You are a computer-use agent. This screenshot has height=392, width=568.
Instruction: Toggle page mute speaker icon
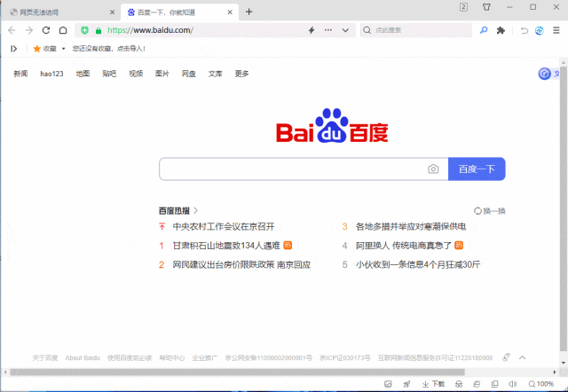tap(513, 384)
